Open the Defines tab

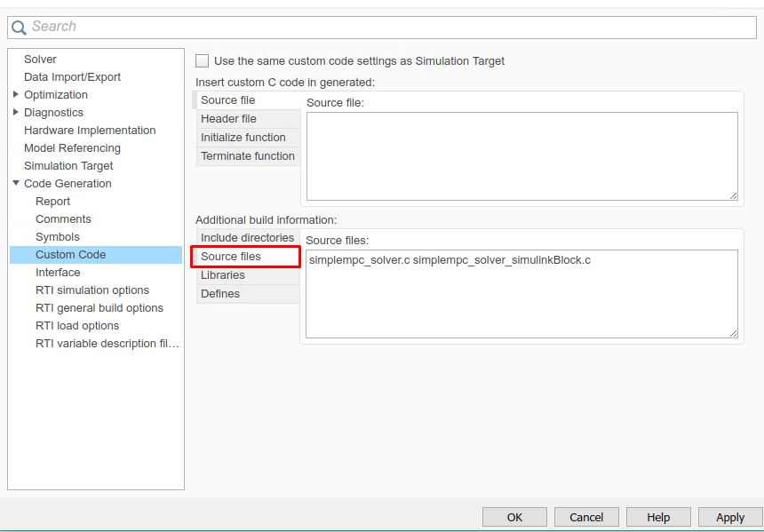220,294
